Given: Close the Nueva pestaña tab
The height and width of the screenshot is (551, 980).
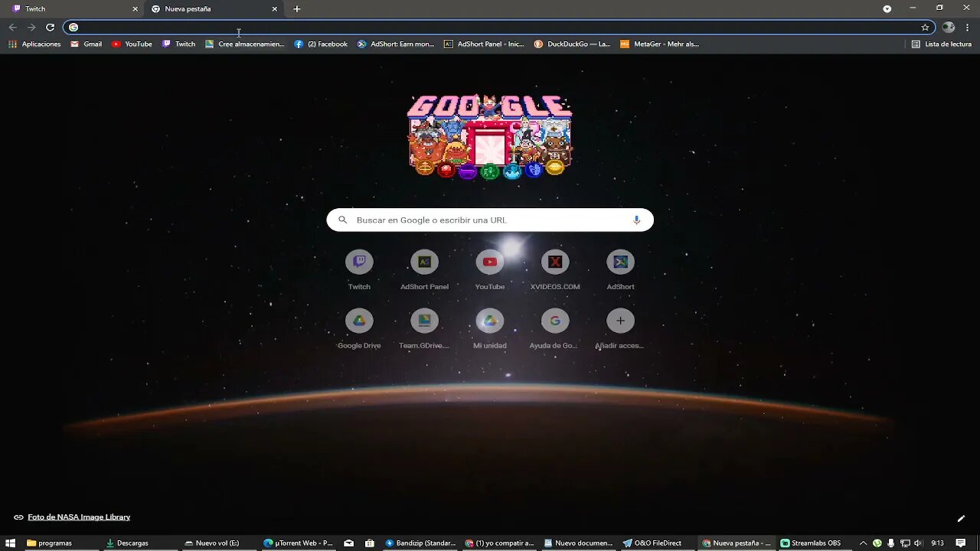Looking at the screenshot, I should pos(275,9).
